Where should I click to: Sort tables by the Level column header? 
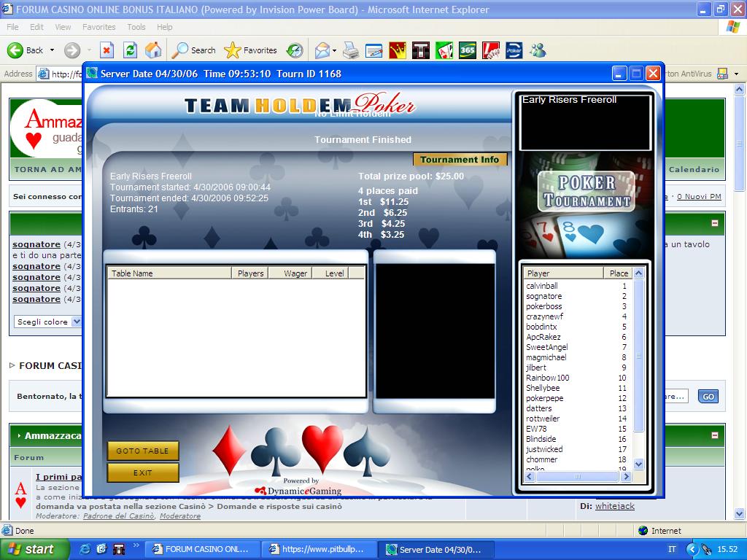pos(330,273)
